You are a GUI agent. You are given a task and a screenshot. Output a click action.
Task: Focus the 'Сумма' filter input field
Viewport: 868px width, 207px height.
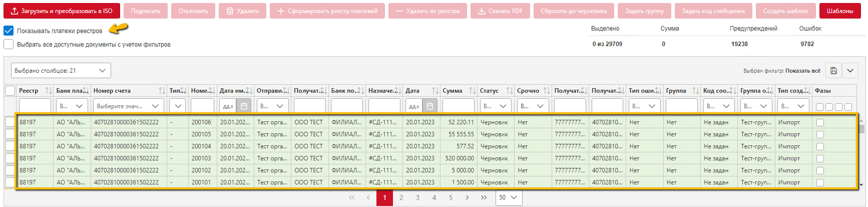tap(459, 106)
